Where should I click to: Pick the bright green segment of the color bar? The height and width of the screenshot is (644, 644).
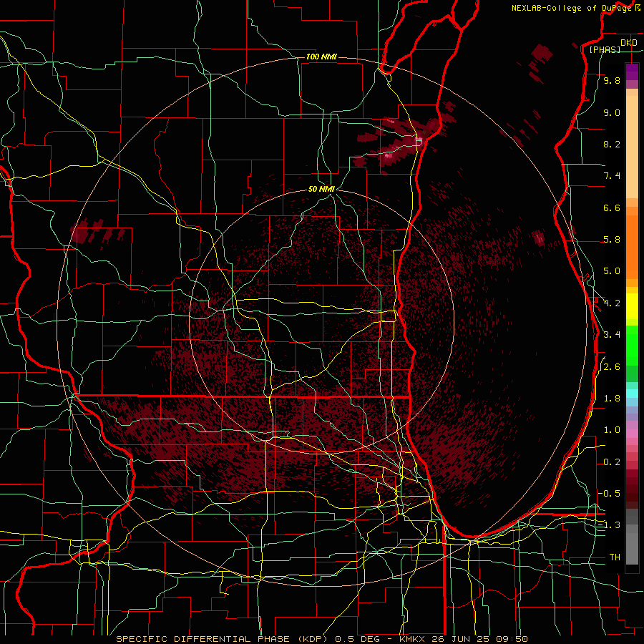(x=632, y=345)
